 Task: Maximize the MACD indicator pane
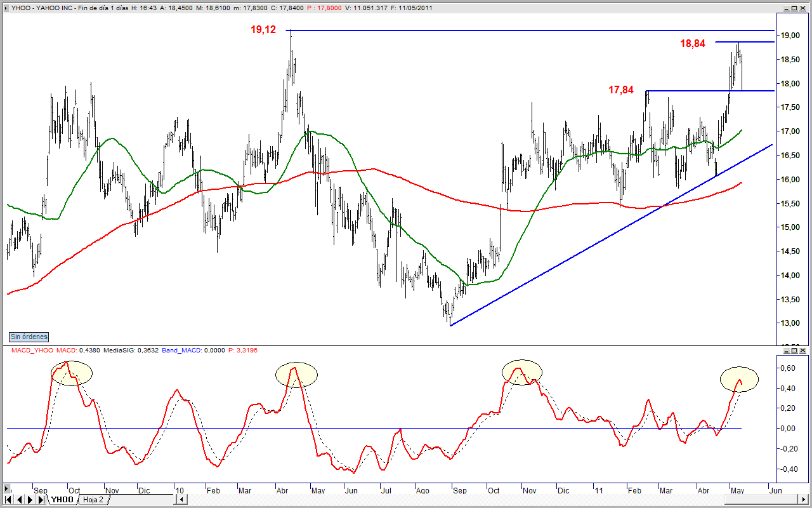click(795, 350)
